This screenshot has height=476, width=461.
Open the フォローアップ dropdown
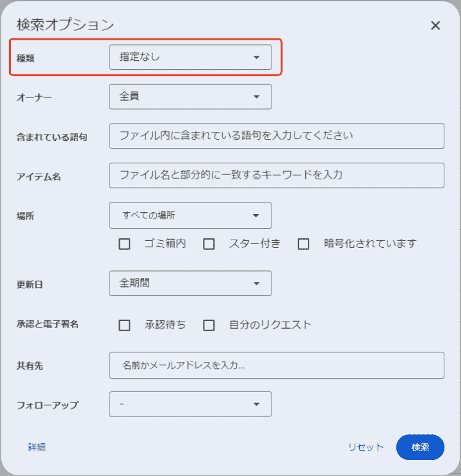190,404
